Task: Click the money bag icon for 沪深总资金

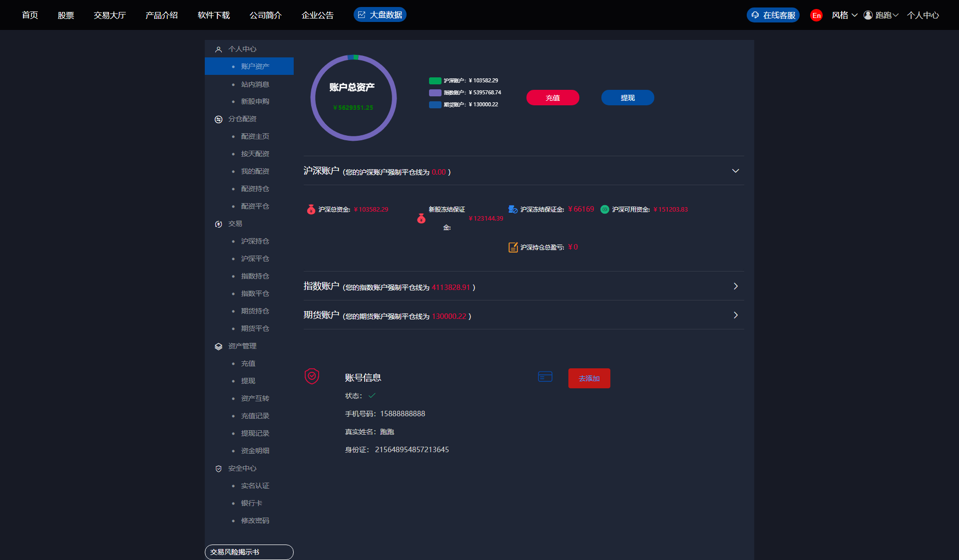Action: coord(311,209)
